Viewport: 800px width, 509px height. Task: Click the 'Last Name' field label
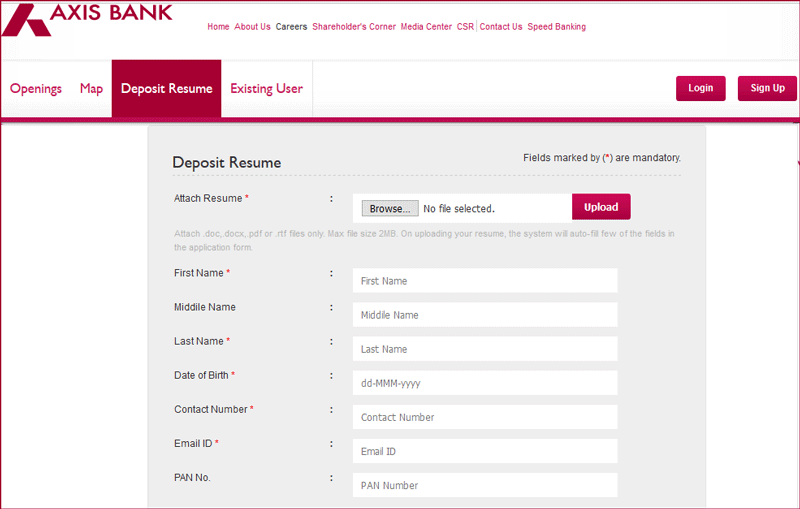198,341
